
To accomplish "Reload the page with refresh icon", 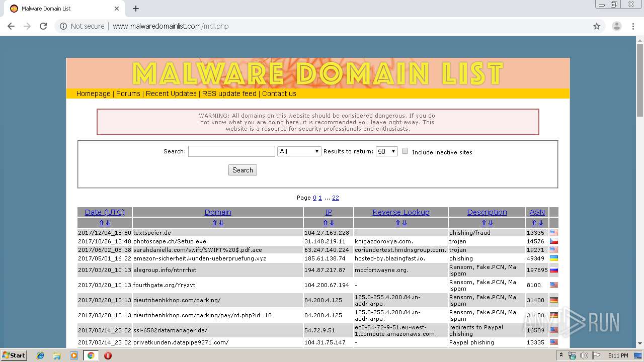I will click(43, 26).
